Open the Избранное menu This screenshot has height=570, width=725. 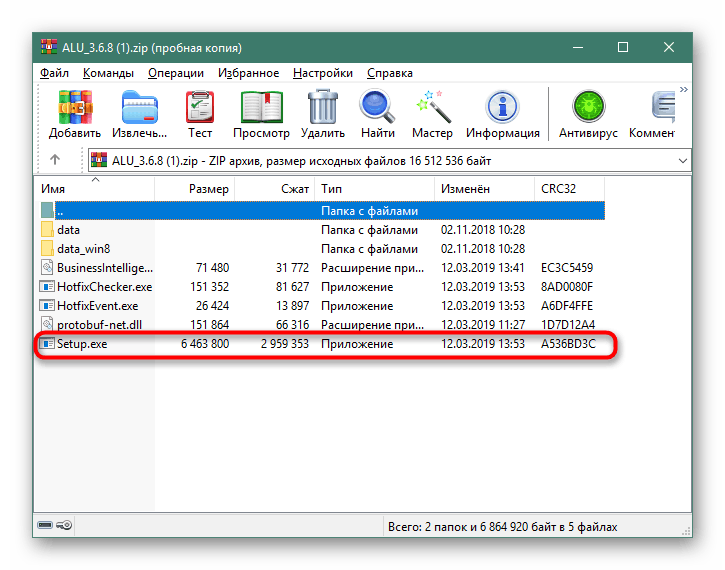pyautogui.click(x=248, y=73)
